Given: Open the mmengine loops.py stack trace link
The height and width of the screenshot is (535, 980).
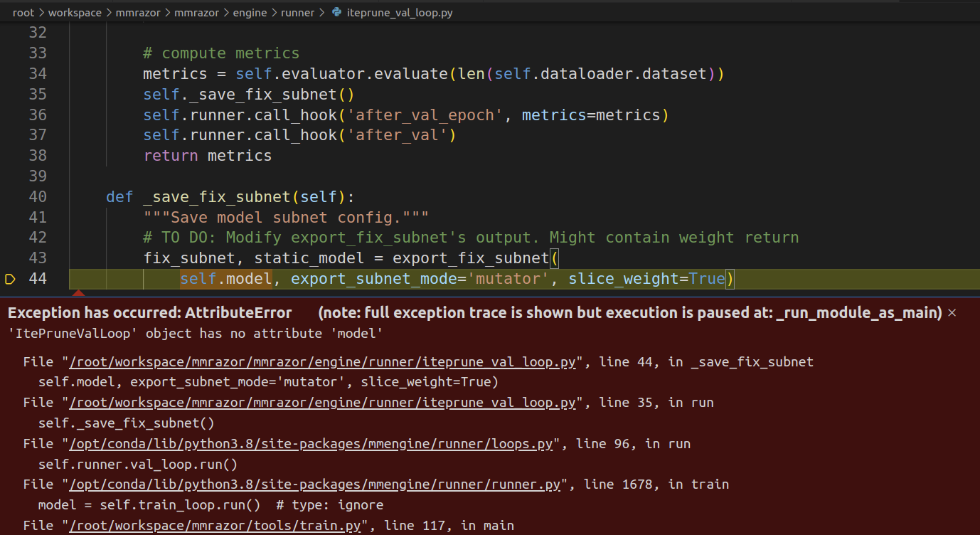Looking at the screenshot, I should [309, 443].
